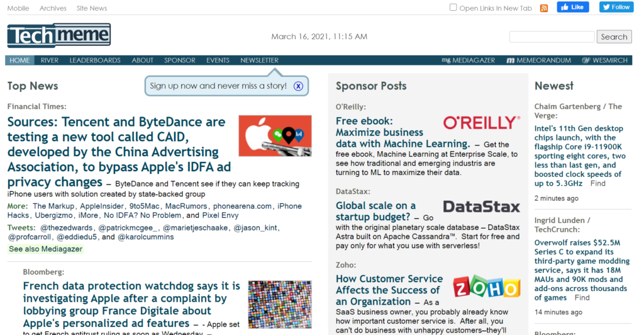Click Find beside the Intel story
Screen dimensions: 644x335
pyautogui.click(x=597, y=184)
